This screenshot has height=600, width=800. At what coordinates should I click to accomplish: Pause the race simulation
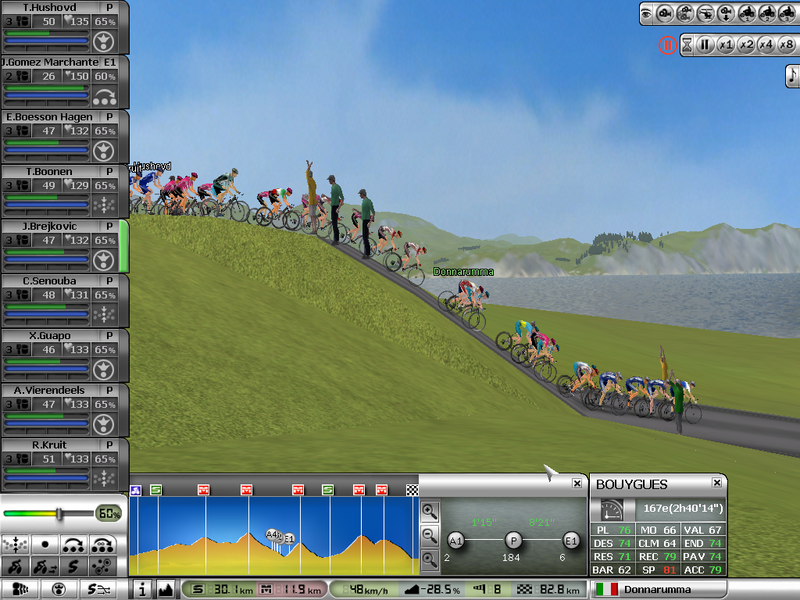[704, 45]
